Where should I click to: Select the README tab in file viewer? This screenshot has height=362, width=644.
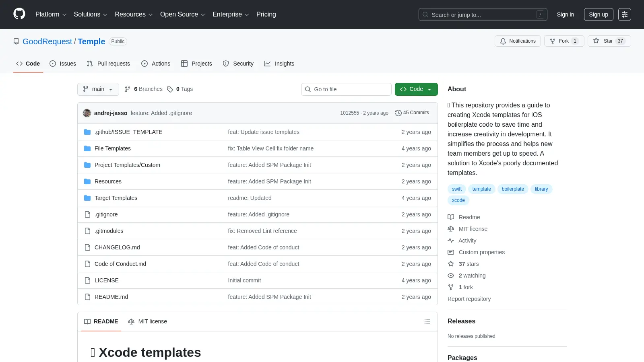[x=101, y=322]
